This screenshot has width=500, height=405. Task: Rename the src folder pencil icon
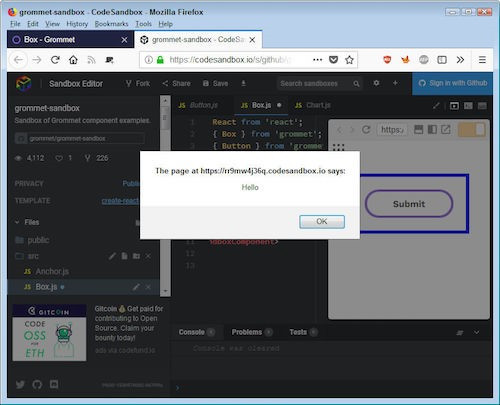pyautogui.click(x=112, y=256)
